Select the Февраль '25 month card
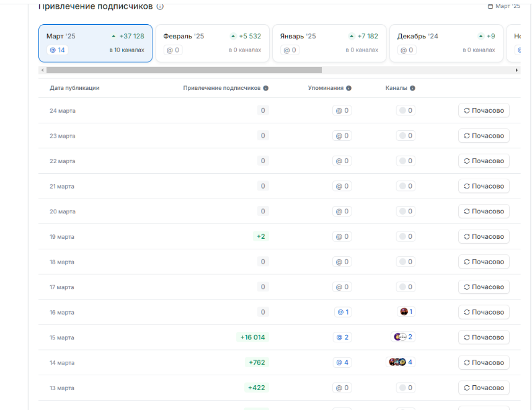532x410 pixels. pyautogui.click(x=212, y=43)
